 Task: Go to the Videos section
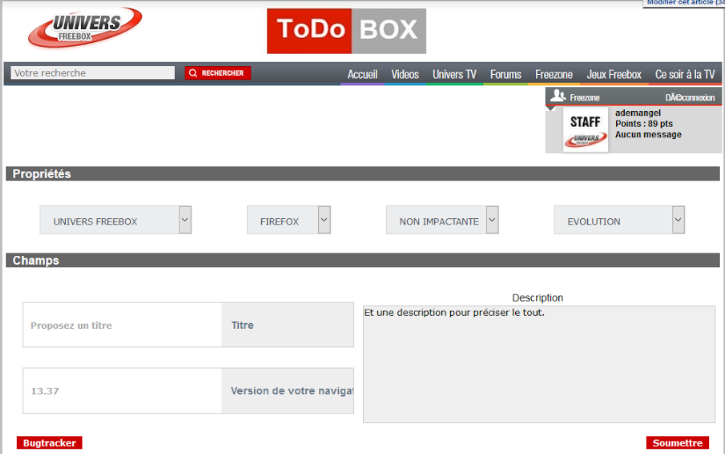(x=405, y=74)
